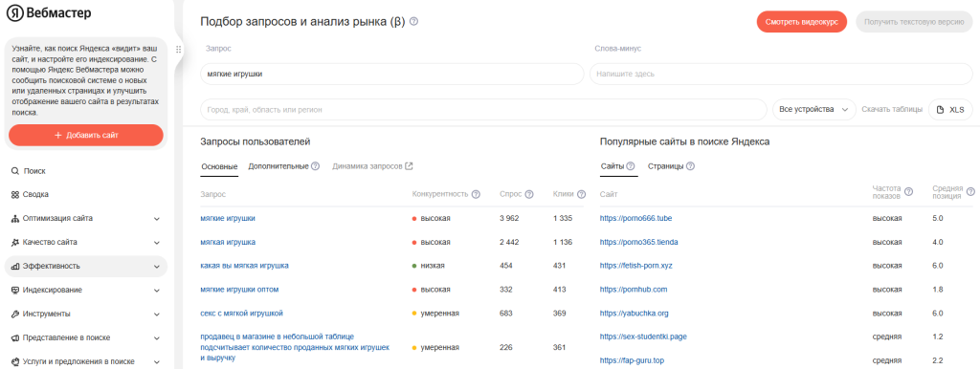
Task: Click the sidebar drag handle dots
Action: [179, 50]
